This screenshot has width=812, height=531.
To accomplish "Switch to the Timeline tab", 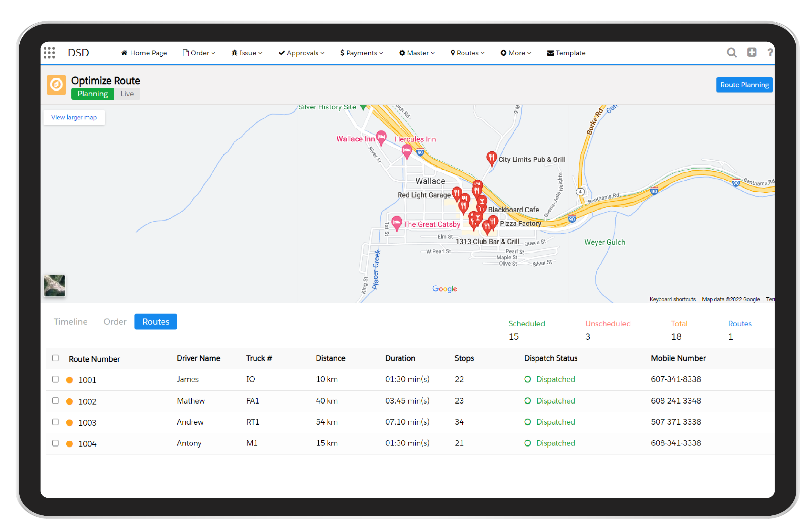I will [x=70, y=321].
